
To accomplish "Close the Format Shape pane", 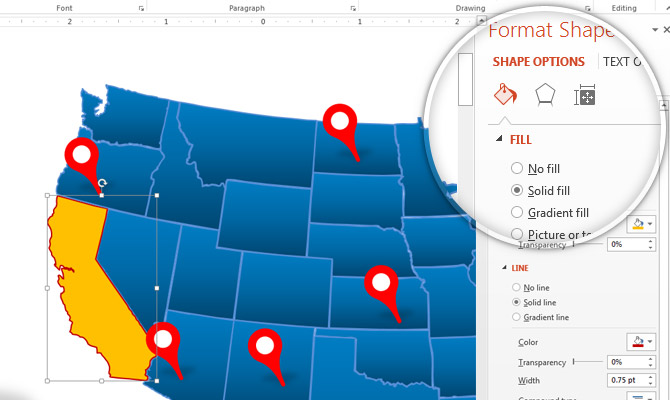I will pos(666,29).
